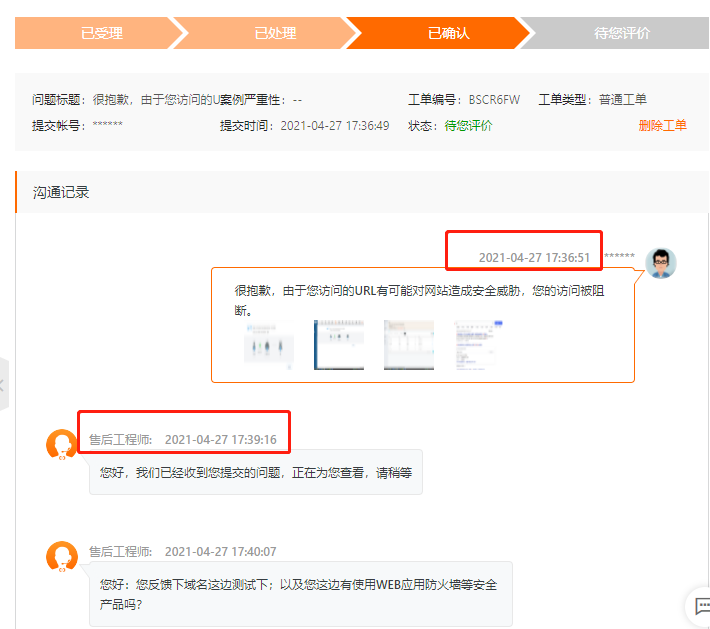Open the fourth attached screenshot thumbnail
The width and height of the screenshot is (710, 629).
[x=478, y=345]
